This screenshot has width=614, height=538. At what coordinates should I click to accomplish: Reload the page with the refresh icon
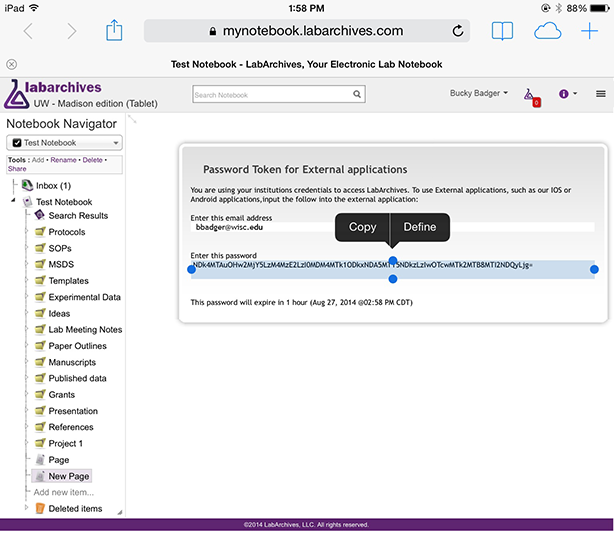click(458, 31)
